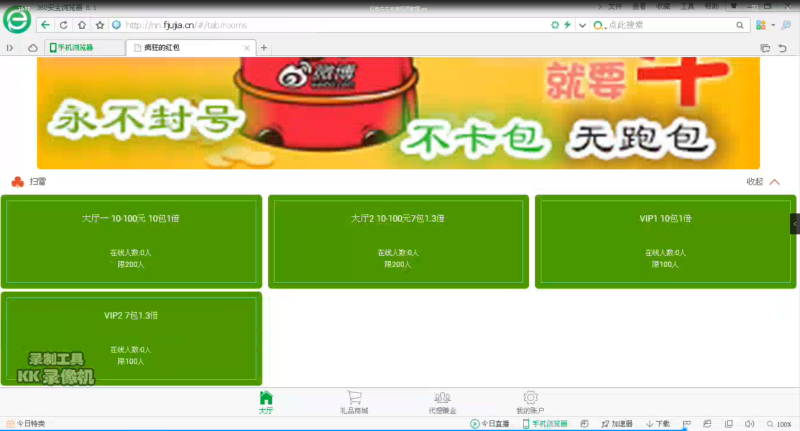Click the restore closed tab undo icon
The width and height of the screenshot is (800, 431).
point(783,48)
